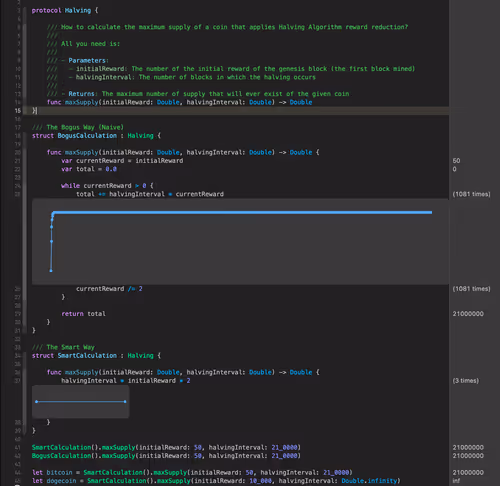The height and width of the screenshot is (486, 500).
Task: Click the let bitcoin declaration line
Action: [192, 472]
